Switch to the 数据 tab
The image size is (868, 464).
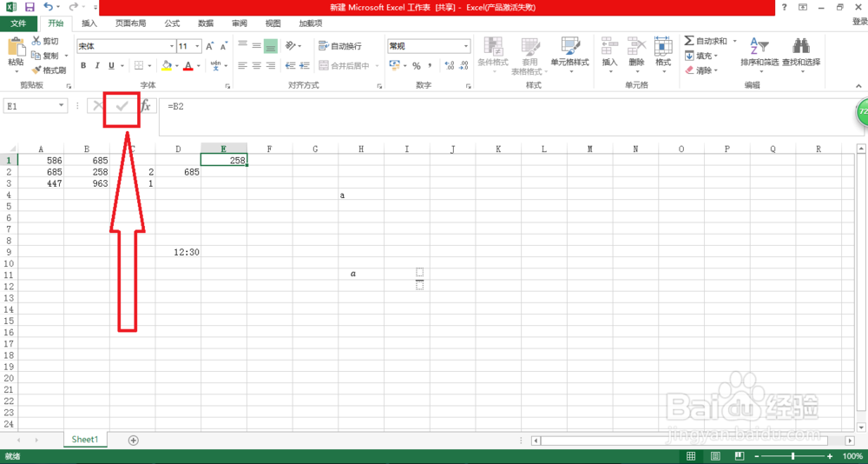(206, 23)
